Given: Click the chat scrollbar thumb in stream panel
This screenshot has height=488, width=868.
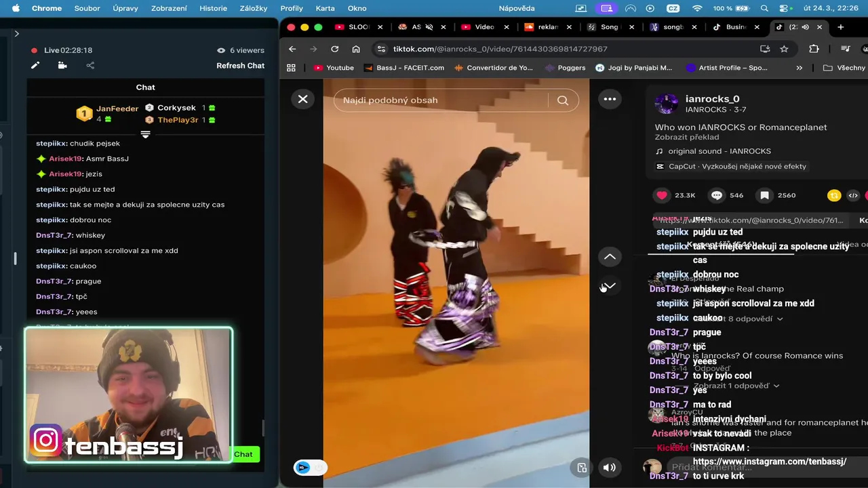Looking at the screenshot, I should pyautogui.click(x=262, y=428).
